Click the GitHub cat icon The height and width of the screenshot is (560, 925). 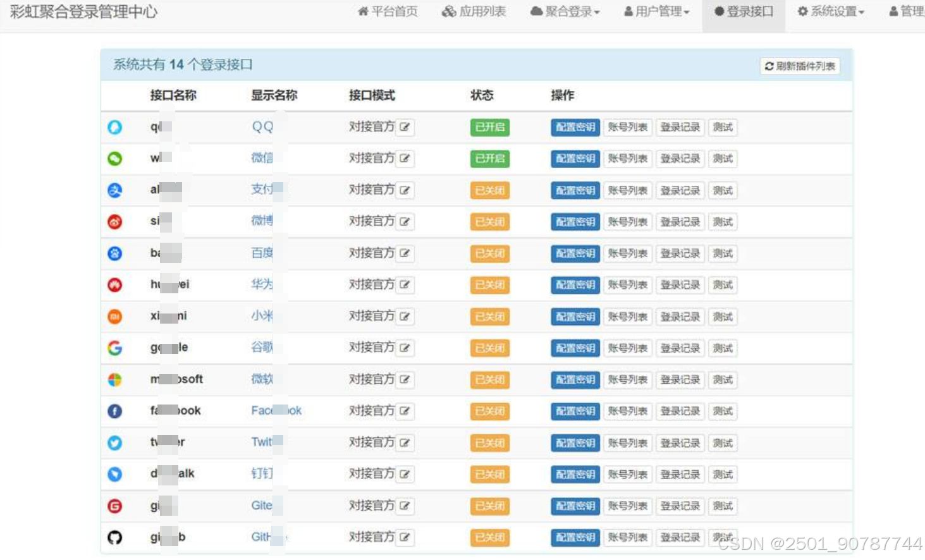[114, 537]
